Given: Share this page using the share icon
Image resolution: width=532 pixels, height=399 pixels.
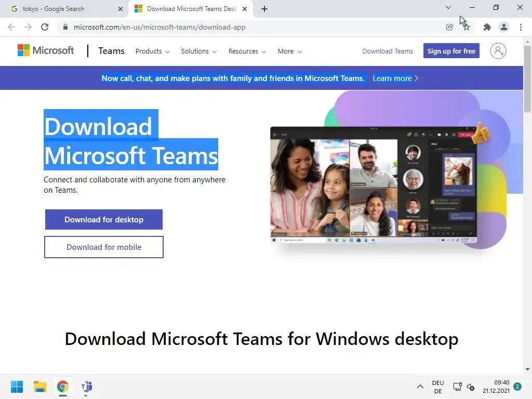Looking at the screenshot, I should coord(449,27).
